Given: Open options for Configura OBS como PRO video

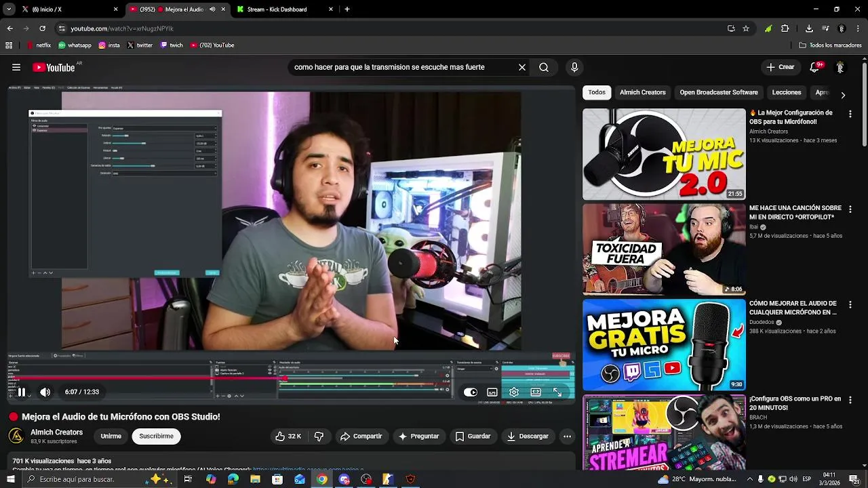Looking at the screenshot, I should tap(850, 401).
